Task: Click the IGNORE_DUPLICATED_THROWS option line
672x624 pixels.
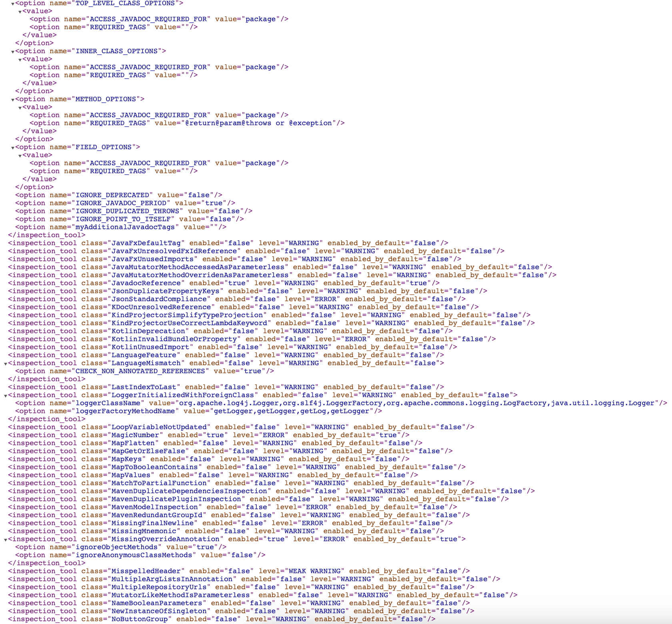Action: click(x=134, y=211)
